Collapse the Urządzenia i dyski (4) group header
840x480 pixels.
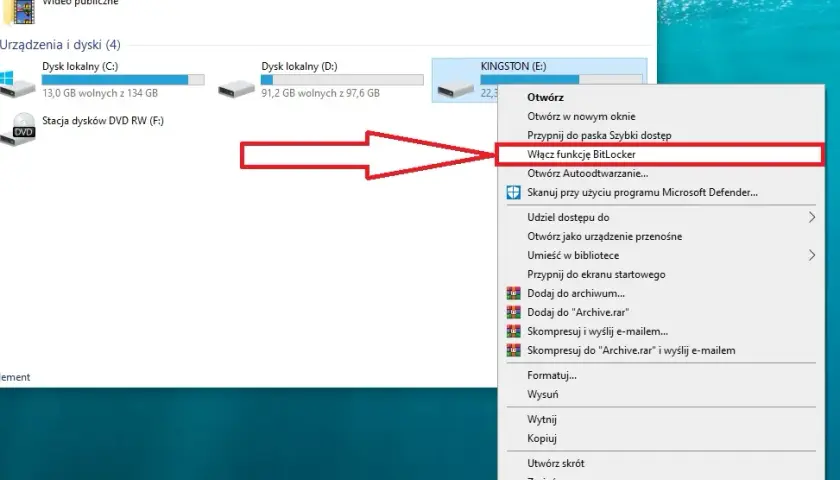[x=60, y=45]
